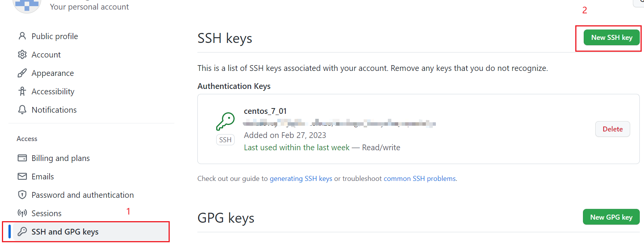The height and width of the screenshot is (243, 644).
Task: Add a New SSH key
Action: click(x=611, y=38)
